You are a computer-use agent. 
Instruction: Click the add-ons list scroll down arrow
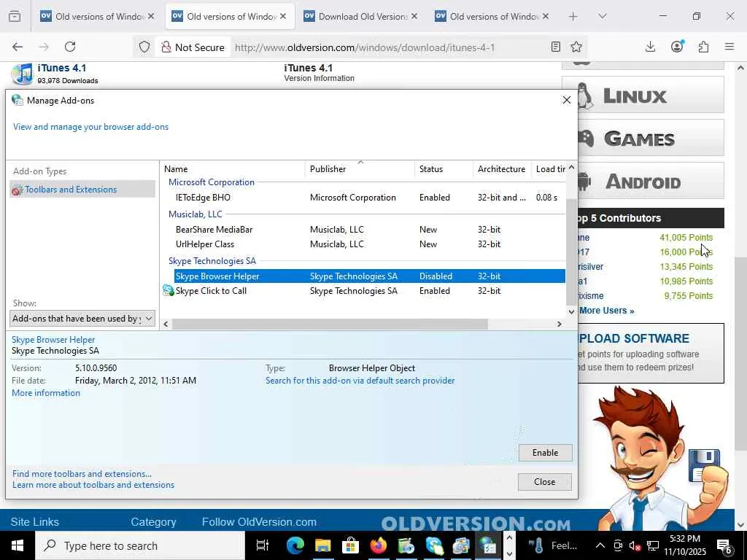[571, 311]
